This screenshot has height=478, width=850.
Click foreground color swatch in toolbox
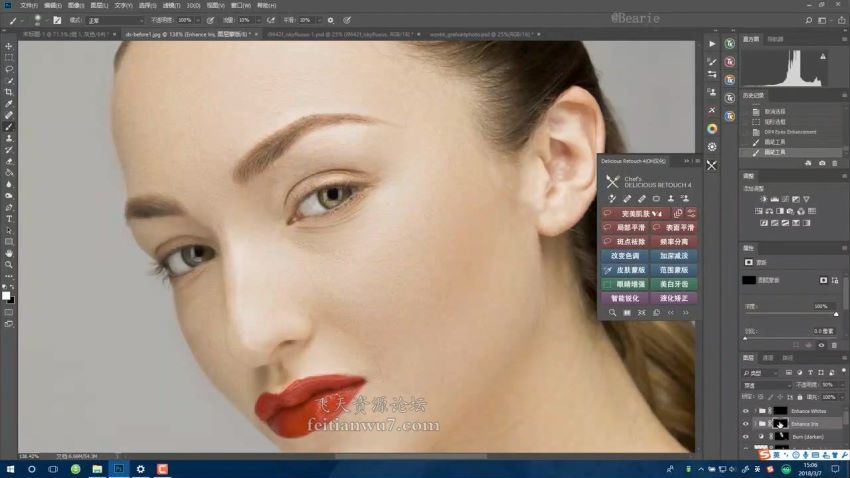click(5, 295)
